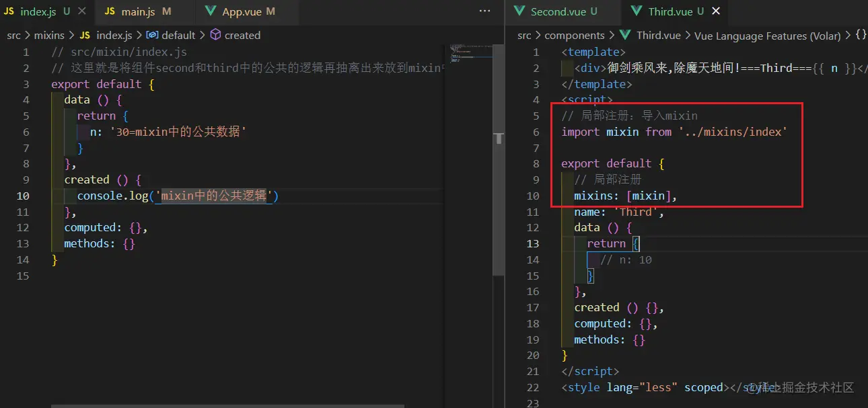
Task: Close the Third.vue tab
Action: point(716,11)
